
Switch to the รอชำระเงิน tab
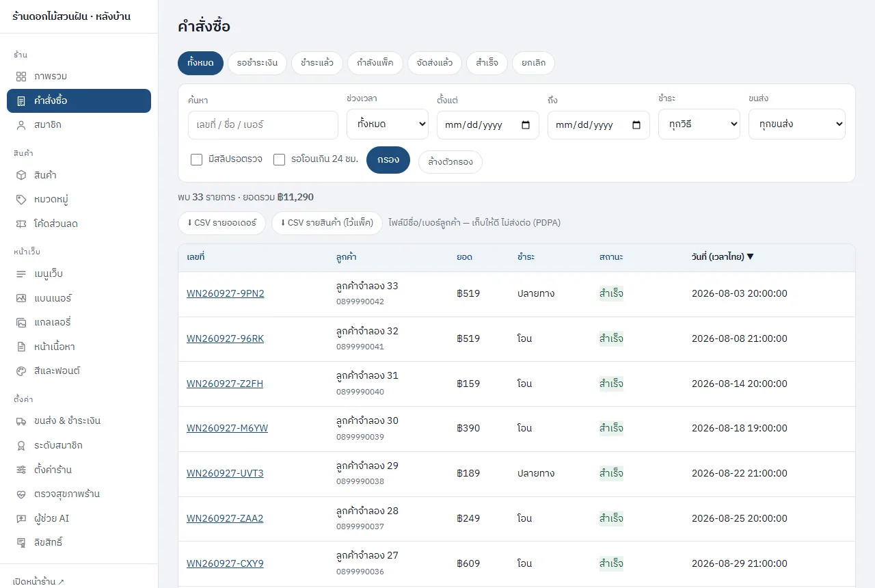[x=257, y=63]
